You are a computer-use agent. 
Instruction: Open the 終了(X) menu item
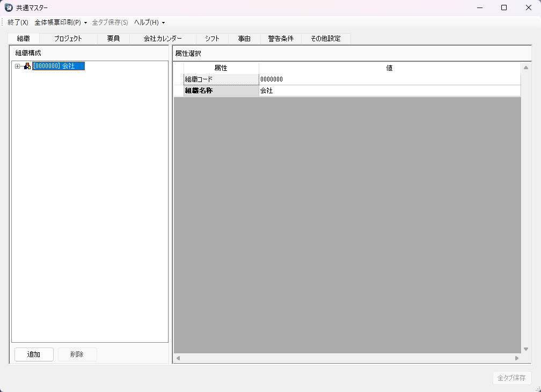point(18,23)
